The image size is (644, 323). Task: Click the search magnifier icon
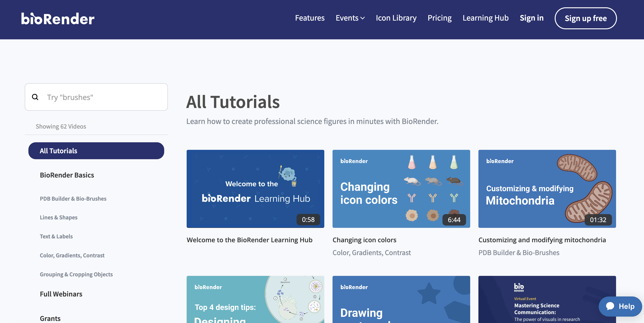(x=35, y=97)
